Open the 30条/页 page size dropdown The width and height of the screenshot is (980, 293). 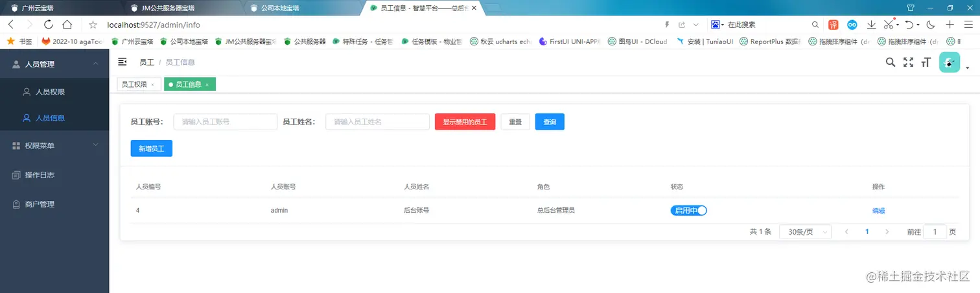[x=805, y=231]
